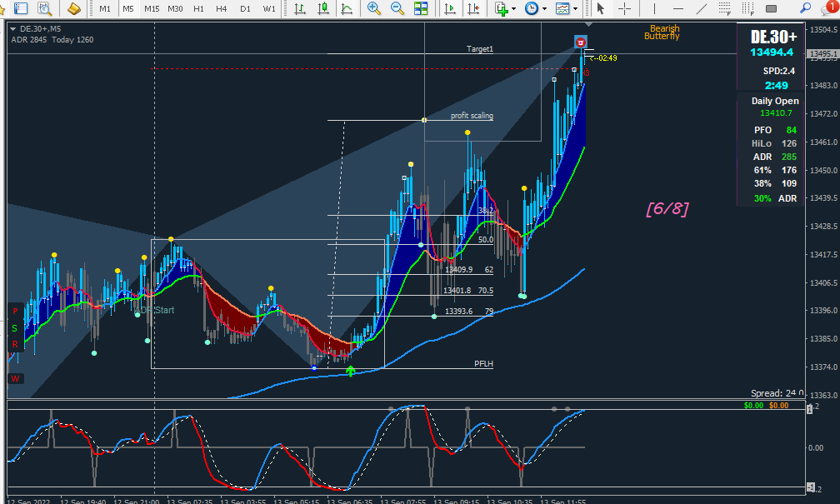Viewport: 840px width, 504px height.
Task: Open the indicators list dropdown arrow
Action: click(x=513, y=8)
